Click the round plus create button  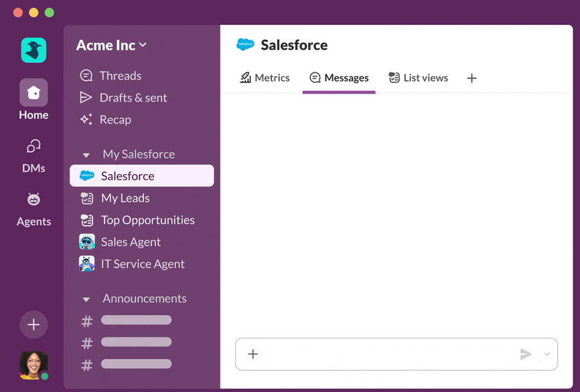click(x=34, y=325)
